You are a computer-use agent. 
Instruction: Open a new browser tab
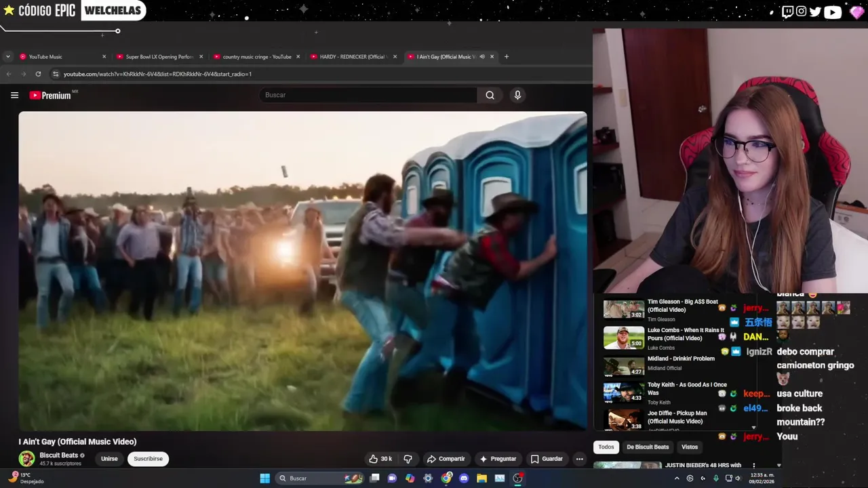point(506,57)
